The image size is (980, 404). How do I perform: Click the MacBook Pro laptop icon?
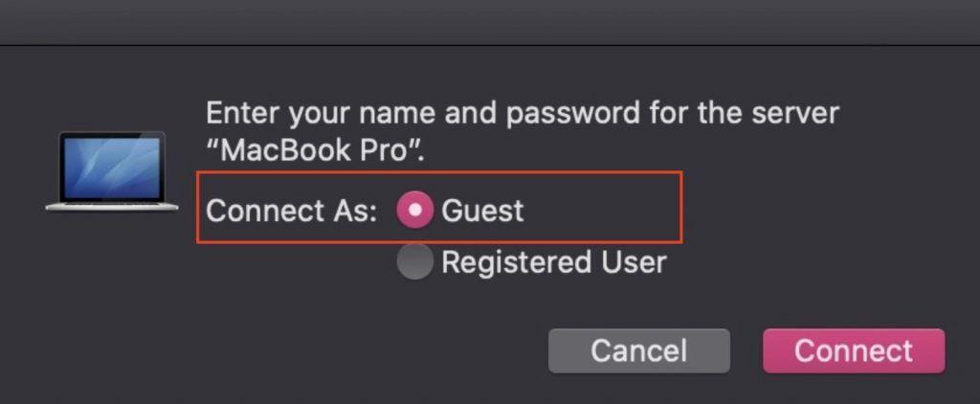coord(112,170)
